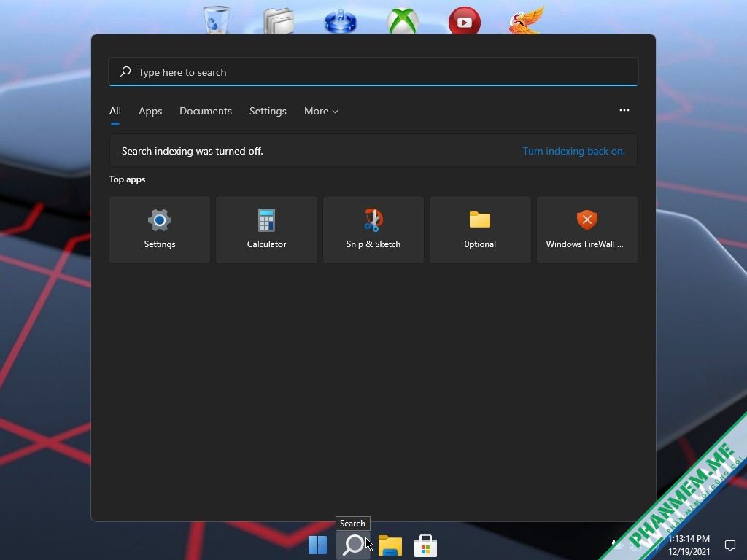
Task: Open the notification center icon
Action: (x=729, y=545)
